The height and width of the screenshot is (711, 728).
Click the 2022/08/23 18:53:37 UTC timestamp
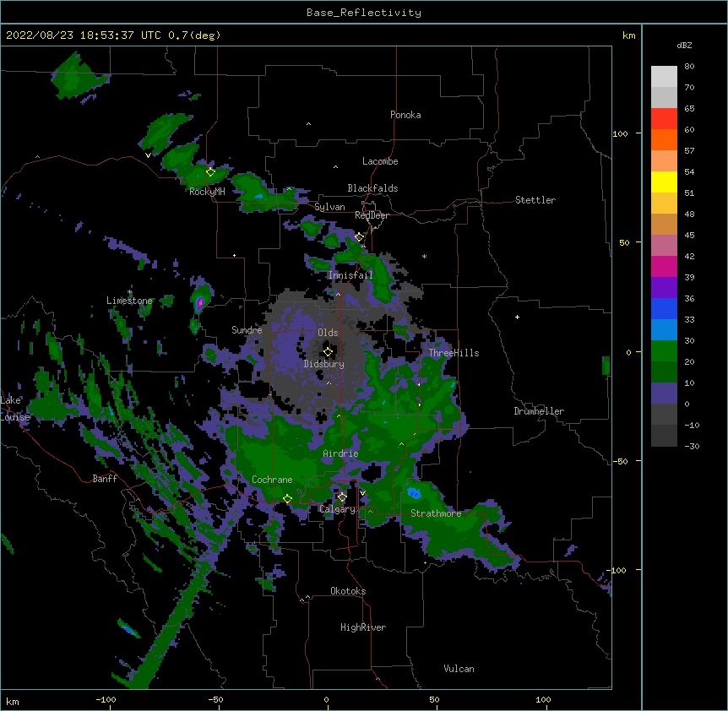84,35
